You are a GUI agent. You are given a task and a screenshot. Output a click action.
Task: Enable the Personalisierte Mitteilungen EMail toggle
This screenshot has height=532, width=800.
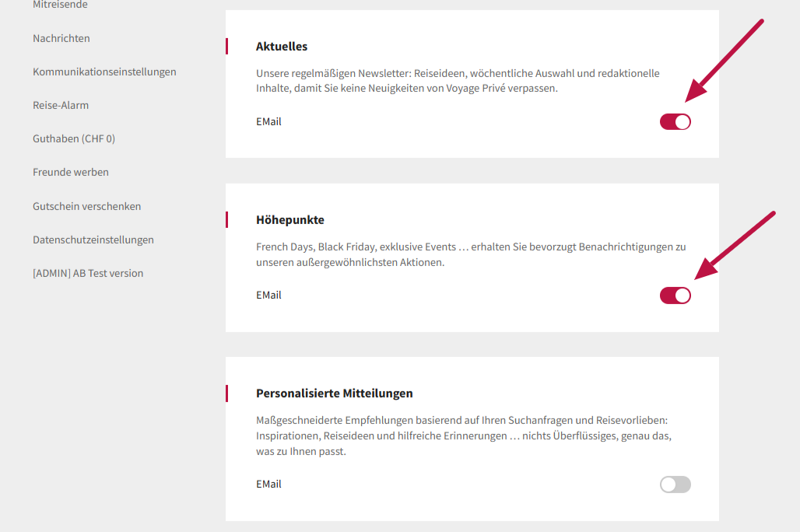pos(675,485)
